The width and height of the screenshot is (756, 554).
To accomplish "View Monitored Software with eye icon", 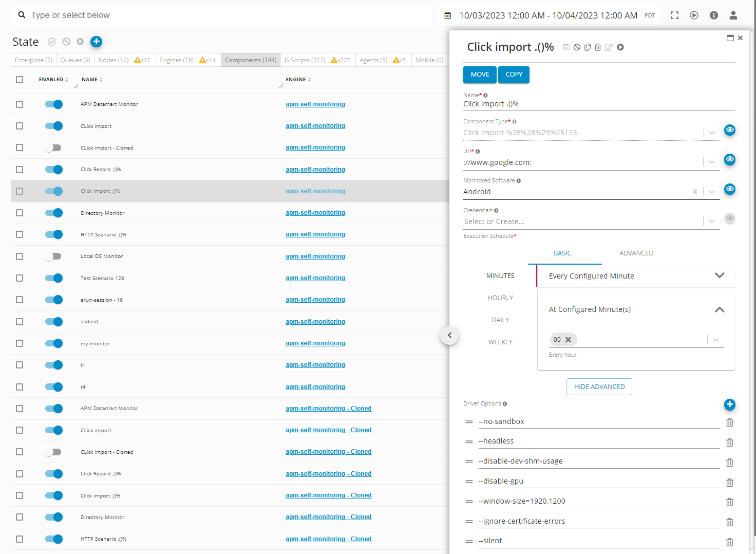I will (729, 189).
